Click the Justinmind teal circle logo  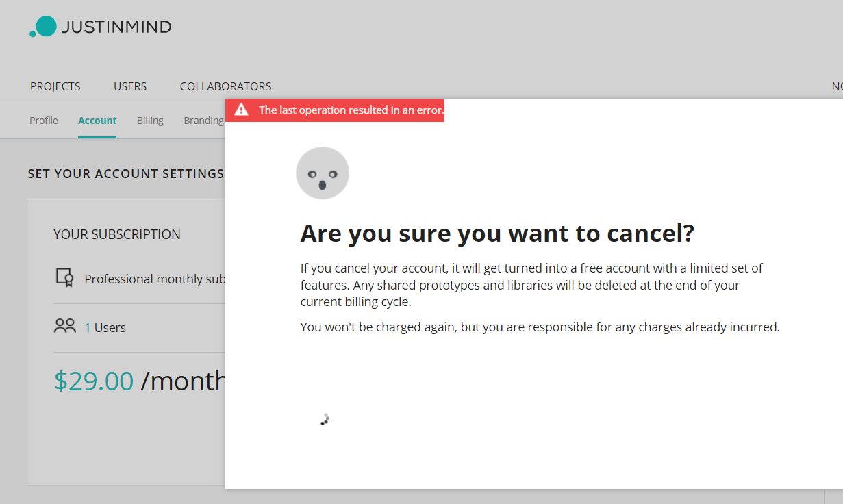pos(45,27)
